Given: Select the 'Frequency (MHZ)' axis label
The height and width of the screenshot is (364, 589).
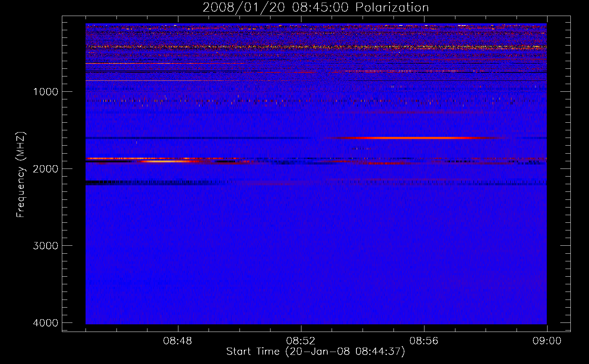Looking at the screenshot, I should coord(21,175).
